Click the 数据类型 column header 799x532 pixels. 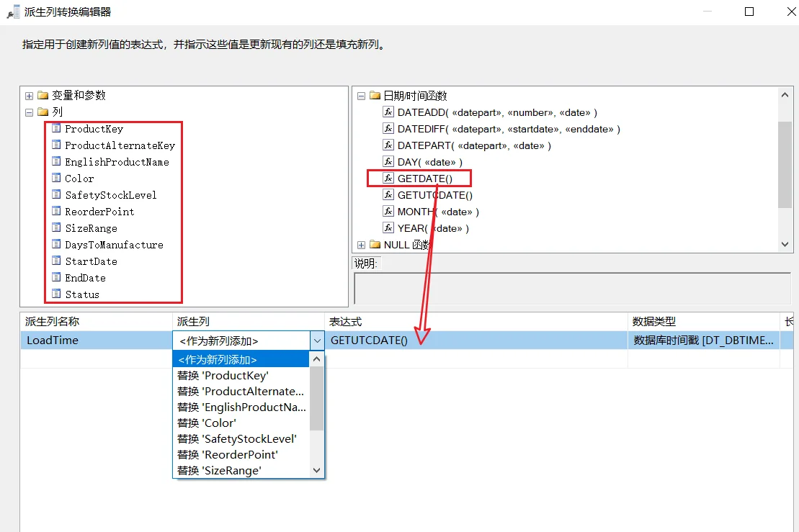click(704, 322)
